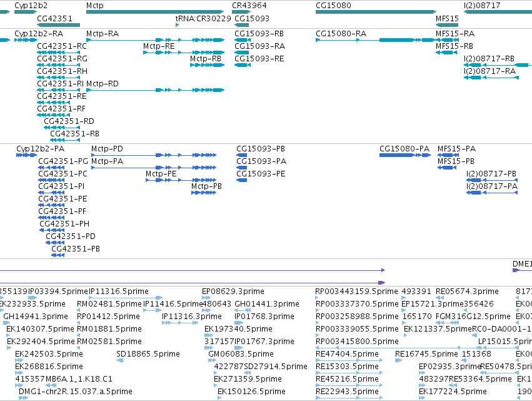Click the l(2)08717-RA transcript label
Viewport: 532px width, 401px height.
pos(489,71)
